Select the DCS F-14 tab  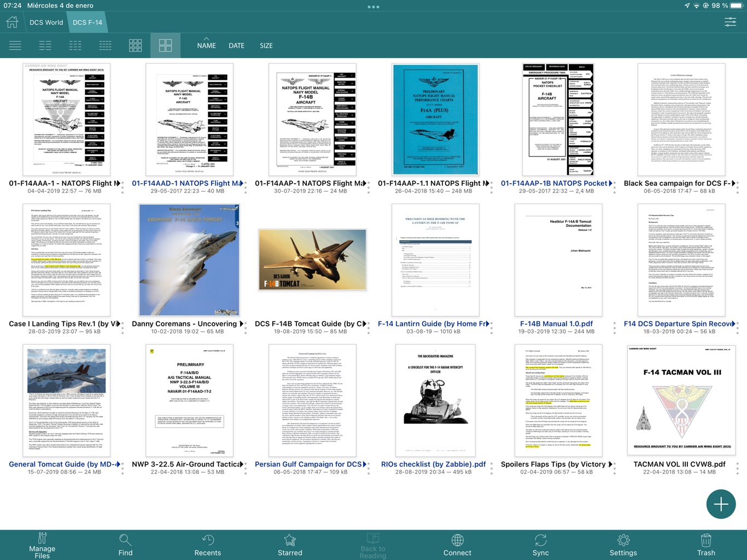pyautogui.click(x=87, y=22)
